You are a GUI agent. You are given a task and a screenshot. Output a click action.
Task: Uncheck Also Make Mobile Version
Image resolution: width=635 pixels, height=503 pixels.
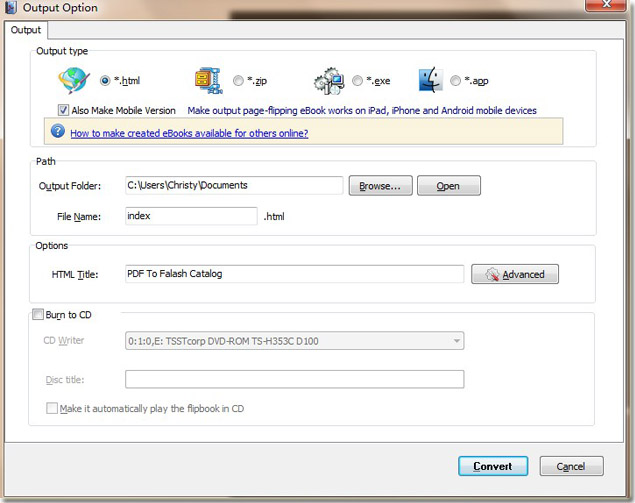(x=64, y=110)
